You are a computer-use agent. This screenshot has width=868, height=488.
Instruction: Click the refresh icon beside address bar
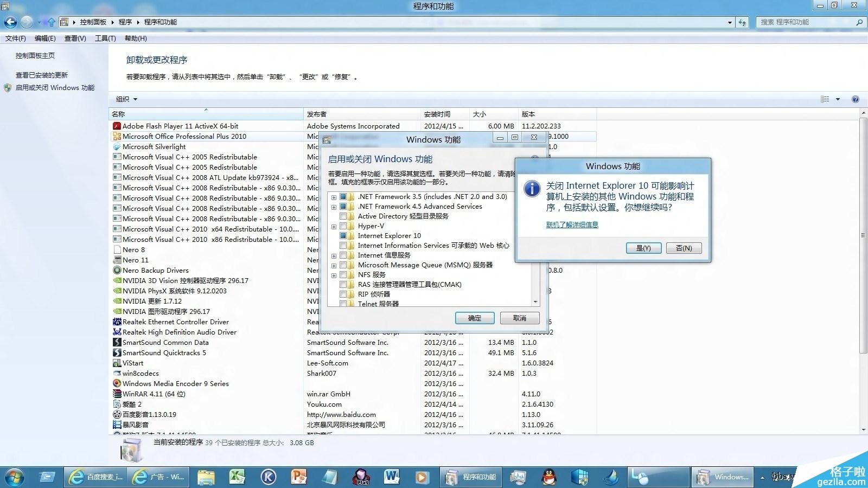pos(742,22)
